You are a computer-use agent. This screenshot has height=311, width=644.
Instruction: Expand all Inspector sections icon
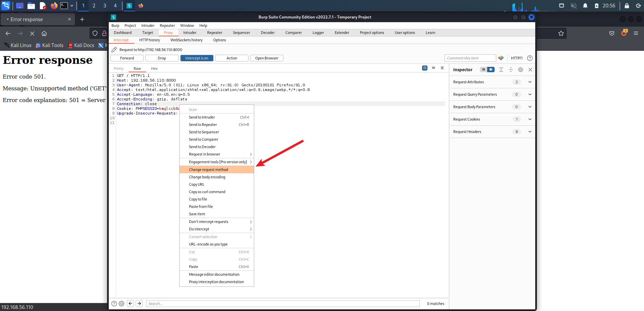pos(501,70)
